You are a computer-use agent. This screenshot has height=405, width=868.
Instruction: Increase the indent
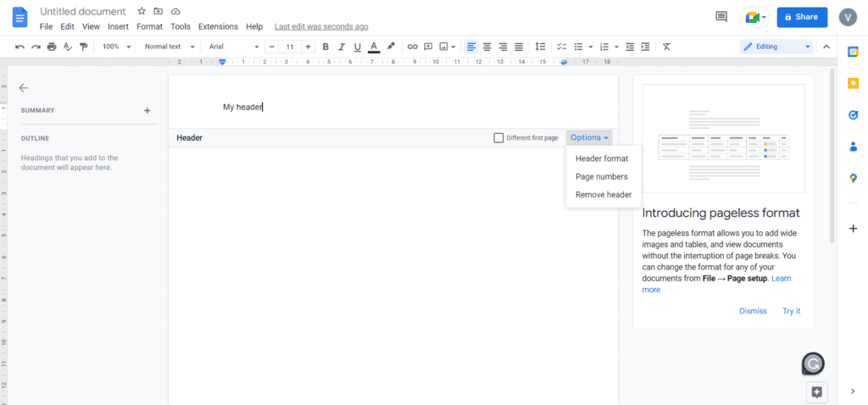coord(645,47)
